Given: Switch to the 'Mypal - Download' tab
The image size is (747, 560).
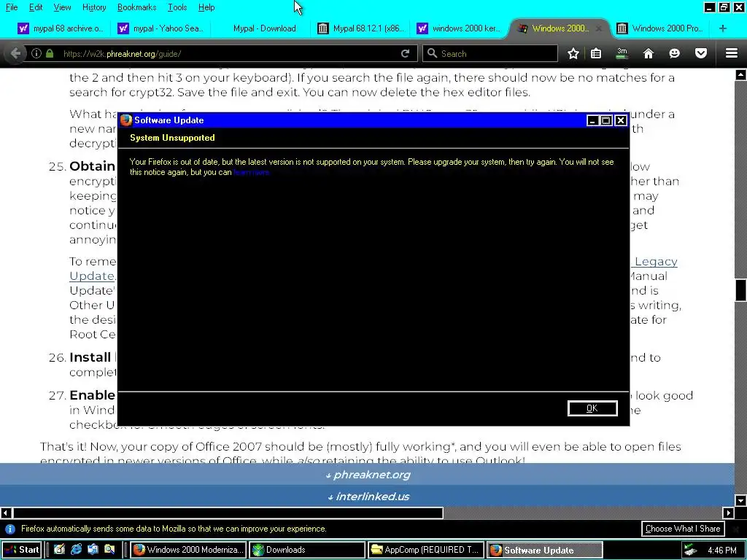Looking at the screenshot, I should 260,28.
